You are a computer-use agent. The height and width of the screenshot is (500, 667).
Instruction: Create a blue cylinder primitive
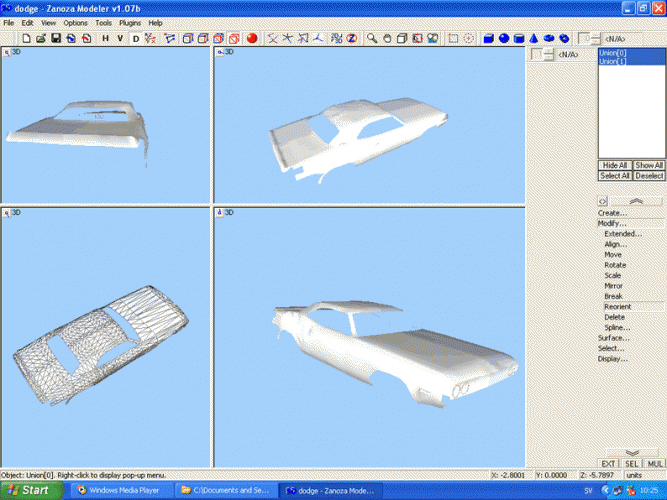[x=519, y=38]
